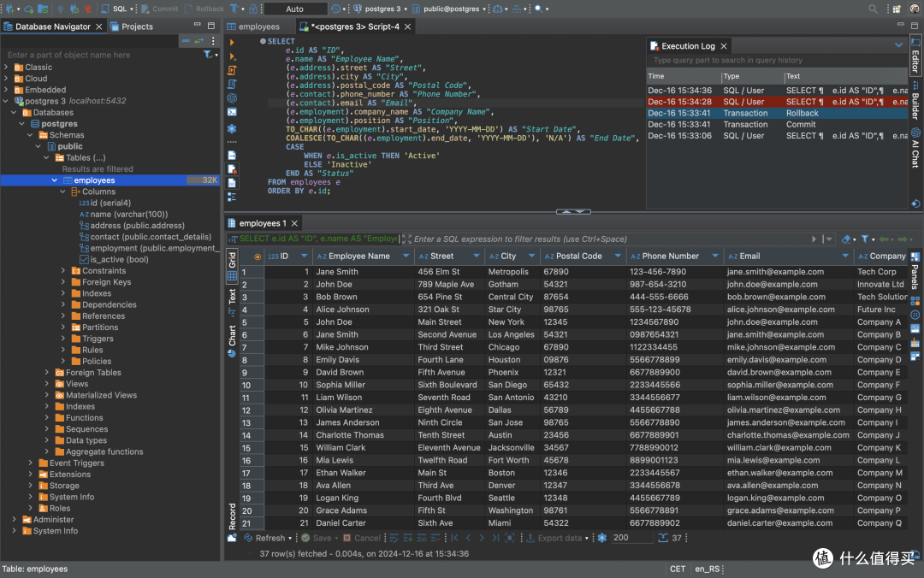Jump to the next row of results
This screenshot has height=578, width=924.
click(x=482, y=538)
